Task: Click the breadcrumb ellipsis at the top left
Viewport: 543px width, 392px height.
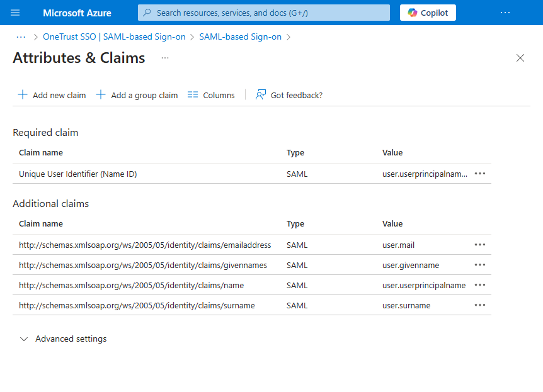Action: (x=21, y=37)
